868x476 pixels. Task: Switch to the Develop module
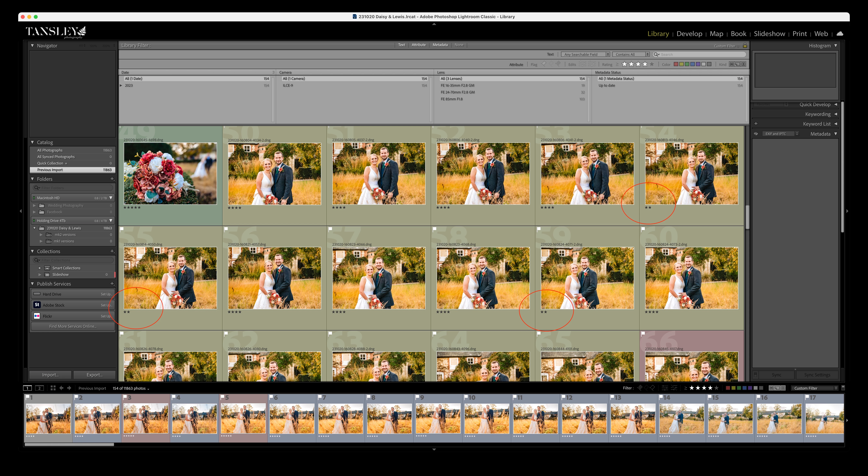[x=689, y=34]
